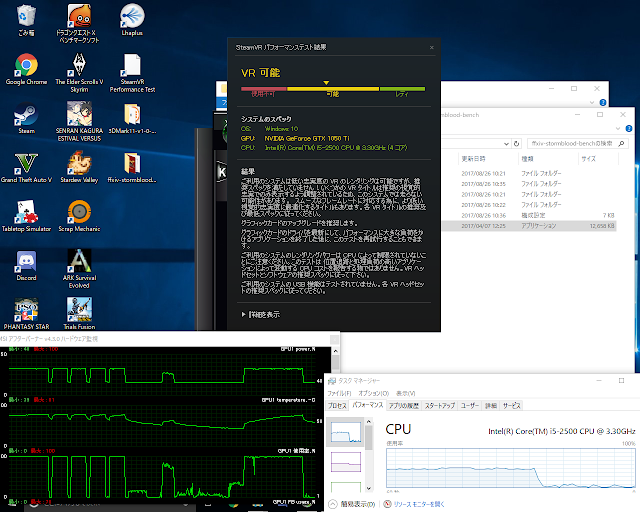Launch the Tabletop Simulator shortcut
The width and height of the screenshot is (640, 512).
27,216
